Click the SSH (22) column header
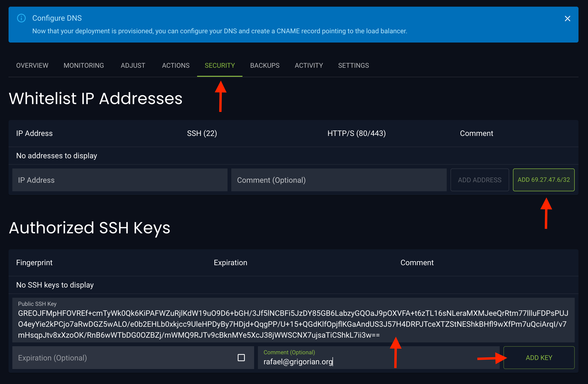 pyautogui.click(x=202, y=133)
